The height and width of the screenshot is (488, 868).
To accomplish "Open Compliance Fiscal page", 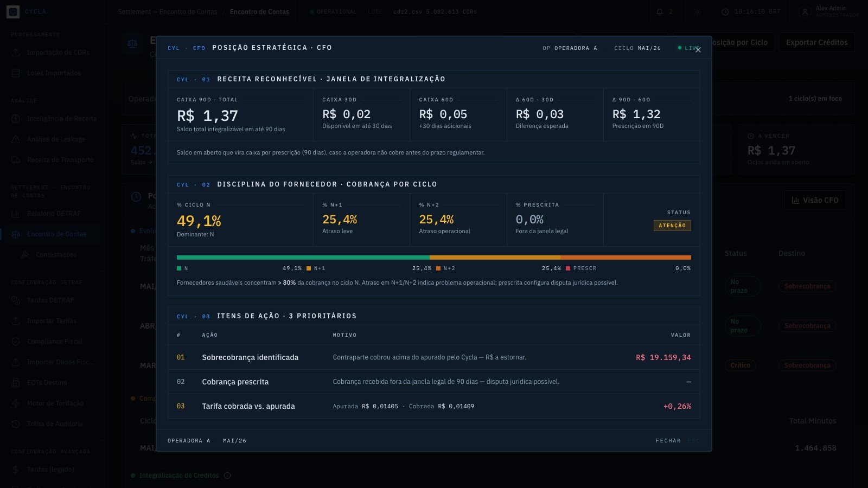I will pyautogui.click(x=54, y=342).
